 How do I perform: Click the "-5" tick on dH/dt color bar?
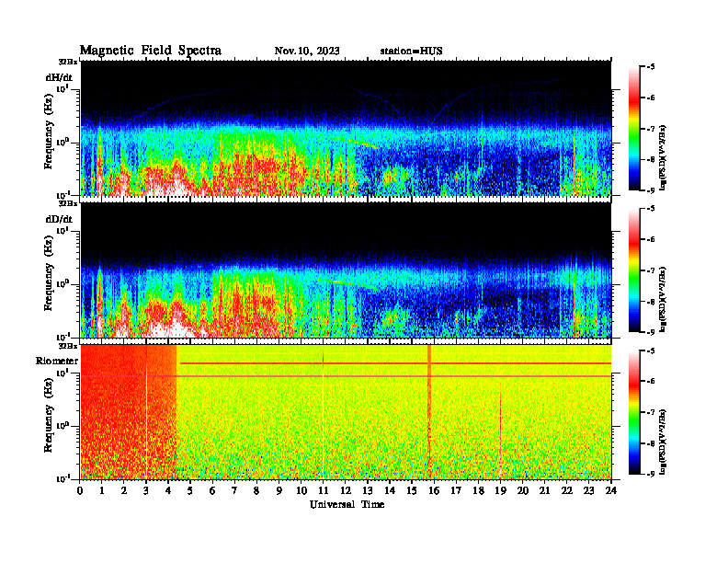(x=651, y=67)
